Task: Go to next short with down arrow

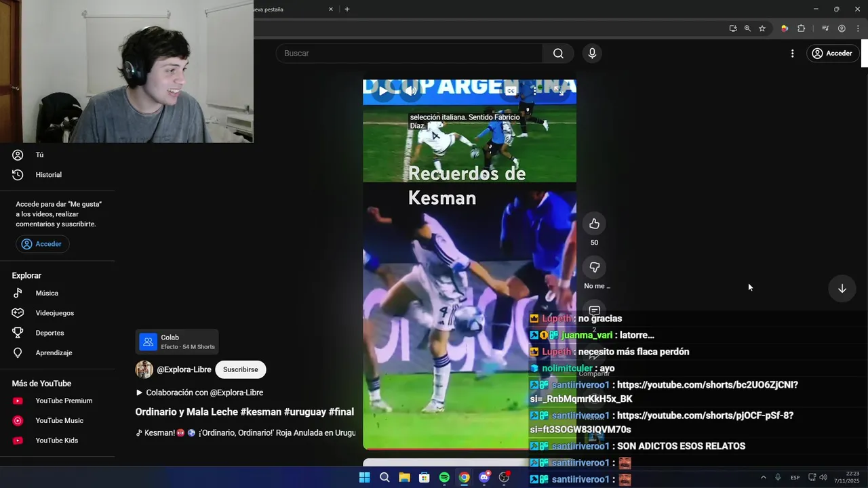Action: pyautogui.click(x=842, y=289)
